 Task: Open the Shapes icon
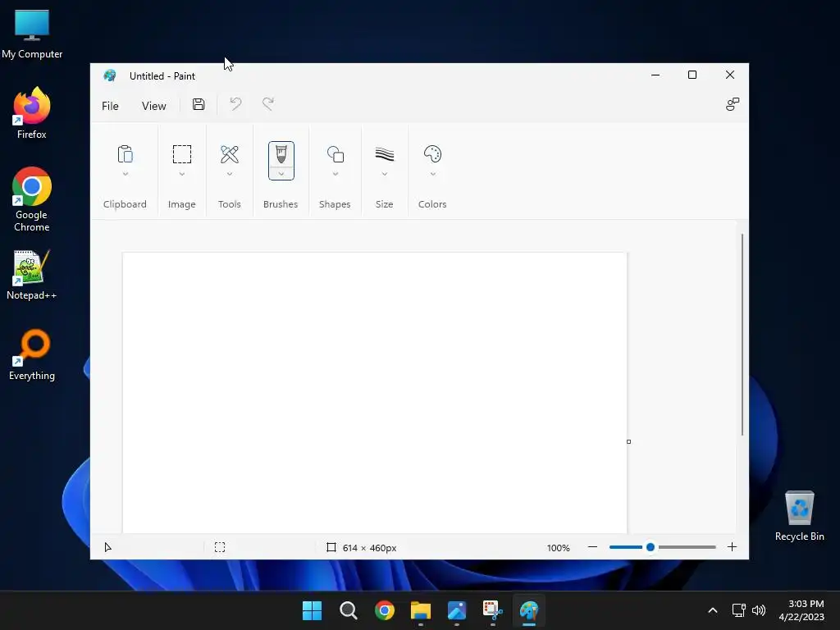(336, 154)
